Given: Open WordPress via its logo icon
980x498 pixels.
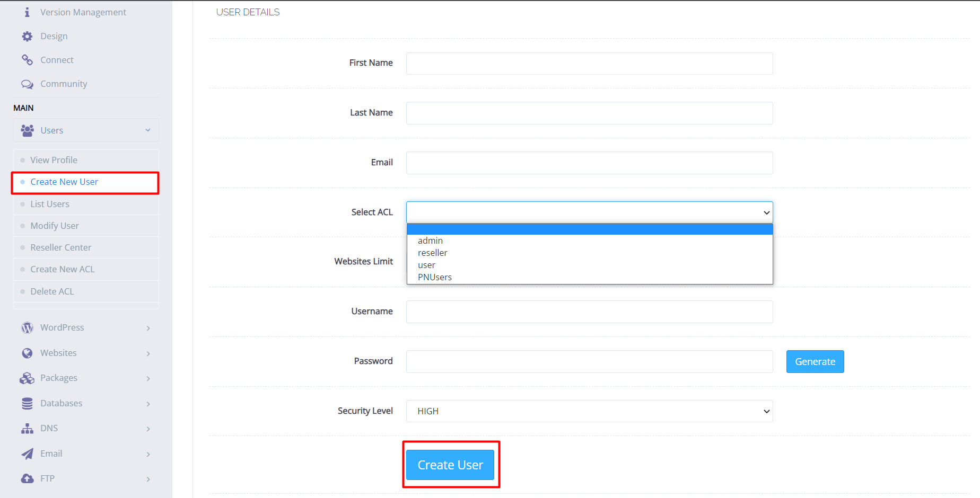Looking at the screenshot, I should [27, 327].
